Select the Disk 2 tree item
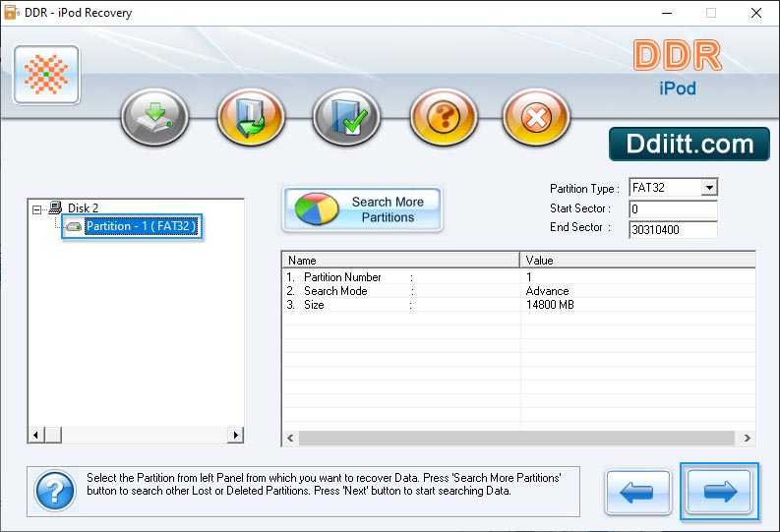780x532 pixels. [83, 208]
